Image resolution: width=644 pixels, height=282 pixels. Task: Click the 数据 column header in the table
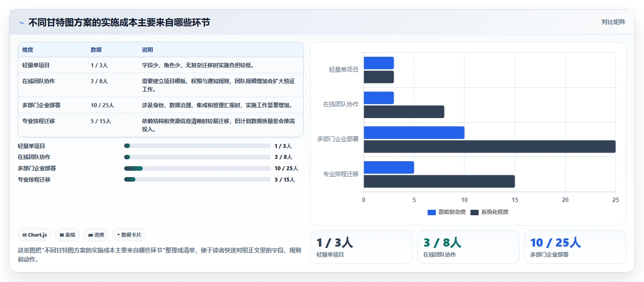[96, 50]
